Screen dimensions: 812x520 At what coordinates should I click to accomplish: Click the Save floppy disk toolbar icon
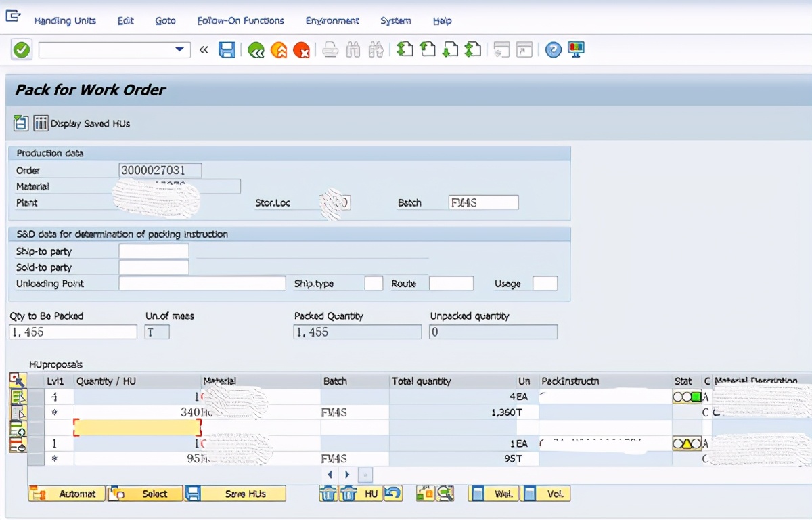227,49
